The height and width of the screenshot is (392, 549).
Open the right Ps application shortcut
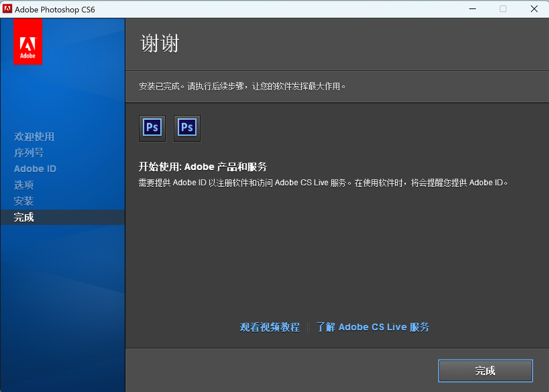click(x=187, y=129)
